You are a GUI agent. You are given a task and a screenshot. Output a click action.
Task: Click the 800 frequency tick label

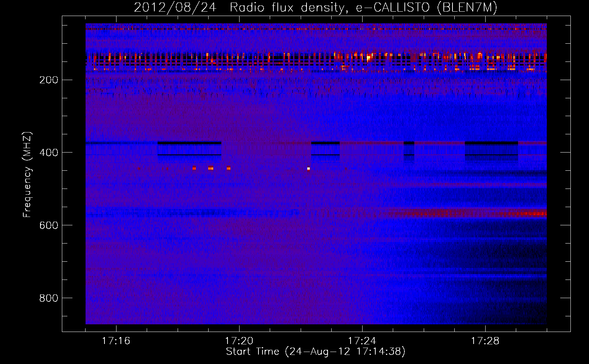tap(49, 298)
